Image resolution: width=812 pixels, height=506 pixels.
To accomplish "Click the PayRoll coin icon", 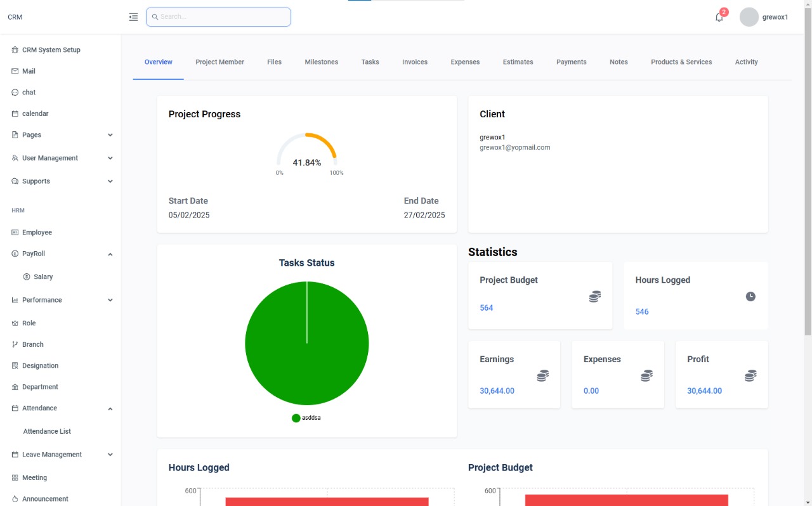I will coord(15,254).
